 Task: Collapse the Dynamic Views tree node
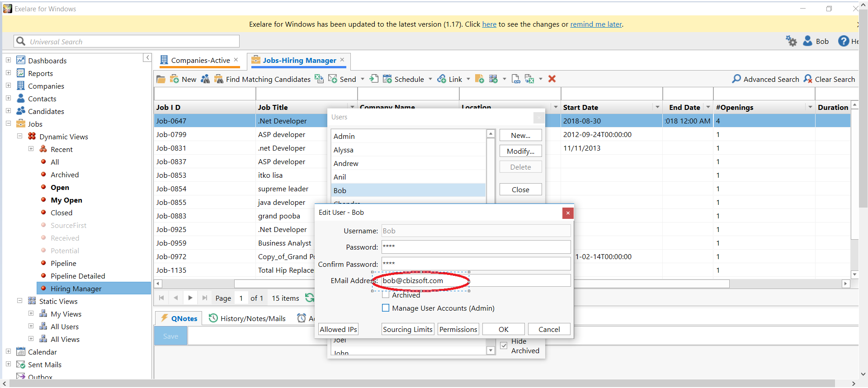point(19,136)
